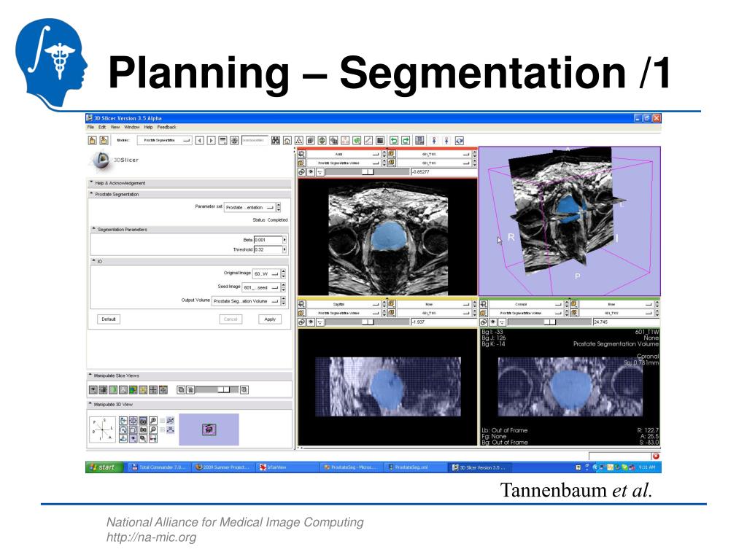Viewport: 747px width, 560px height.
Task: Click the green-blue label overlay icon in Slice Views
Action: (133, 389)
